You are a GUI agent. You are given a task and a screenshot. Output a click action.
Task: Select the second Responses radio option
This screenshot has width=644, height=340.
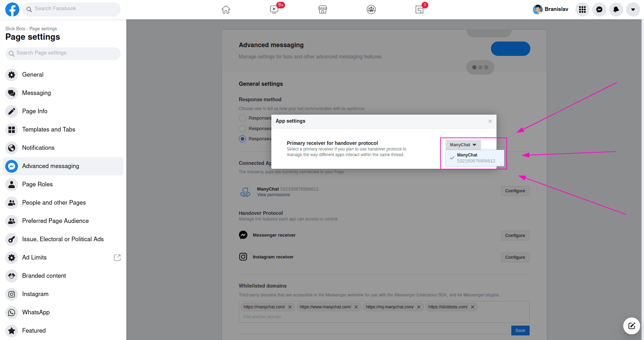(x=242, y=129)
